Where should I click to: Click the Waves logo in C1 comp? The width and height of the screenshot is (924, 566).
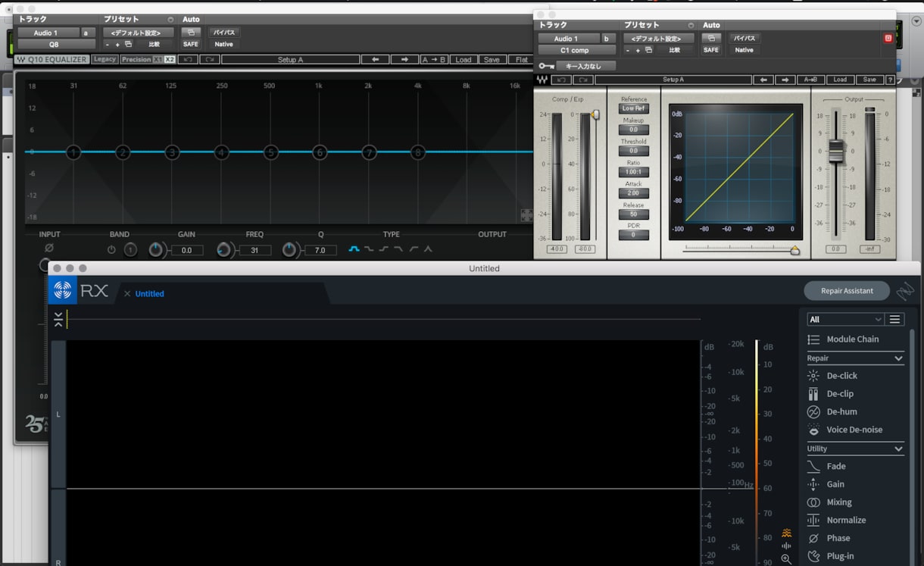542,80
